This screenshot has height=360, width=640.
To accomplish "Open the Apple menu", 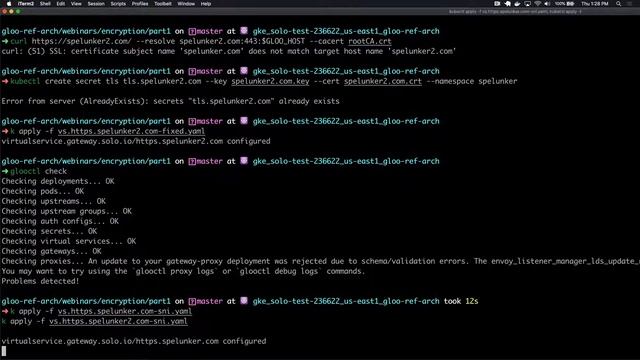I will tap(9, 4).
